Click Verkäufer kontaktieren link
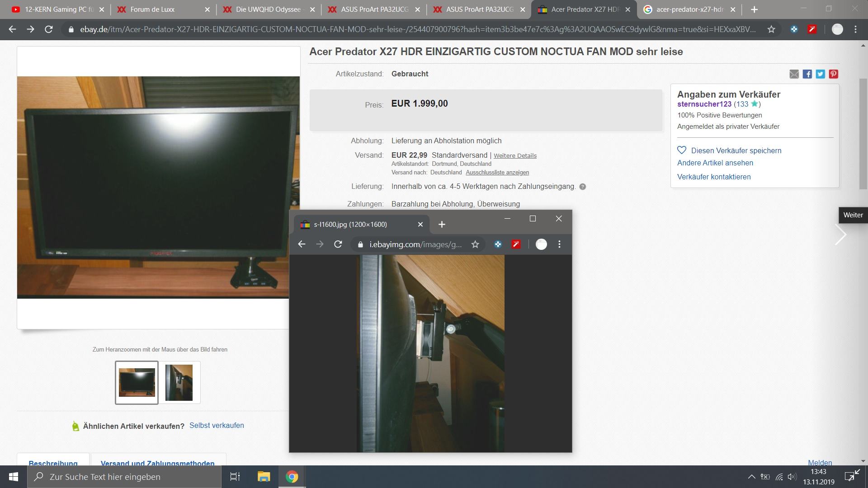868x488 pixels. 714,177
